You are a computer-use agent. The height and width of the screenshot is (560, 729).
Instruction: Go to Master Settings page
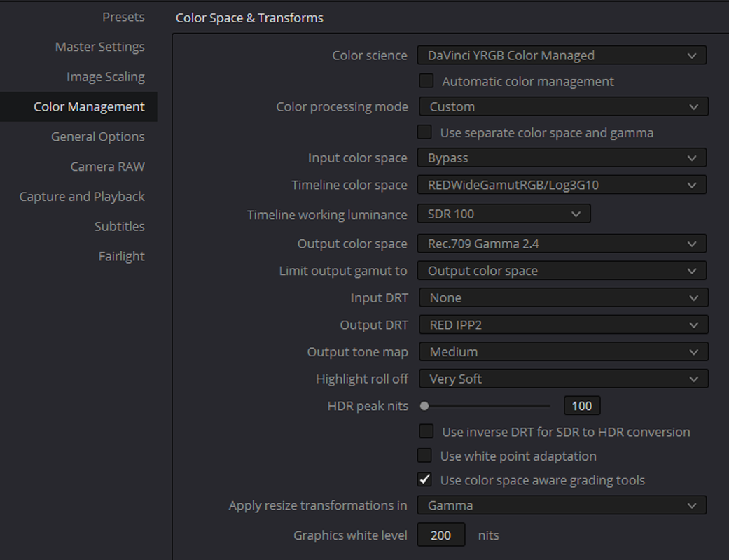tap(99, 47)
